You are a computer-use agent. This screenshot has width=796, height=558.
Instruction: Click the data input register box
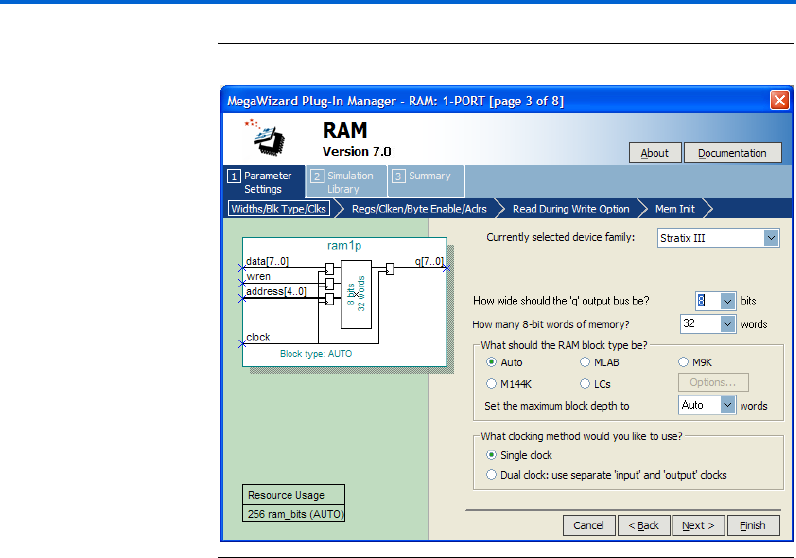click(329, 269)
